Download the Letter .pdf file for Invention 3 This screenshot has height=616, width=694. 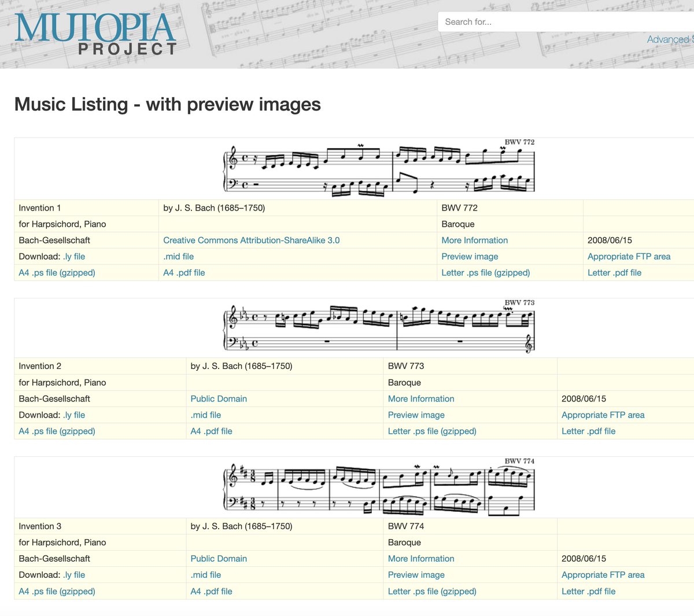(x=588, y=591)
